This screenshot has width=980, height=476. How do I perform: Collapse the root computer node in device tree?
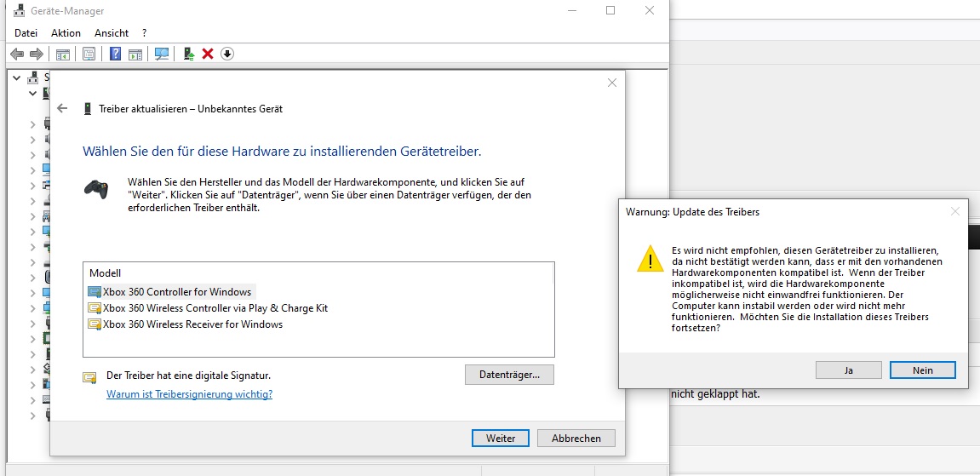point(17,77)
